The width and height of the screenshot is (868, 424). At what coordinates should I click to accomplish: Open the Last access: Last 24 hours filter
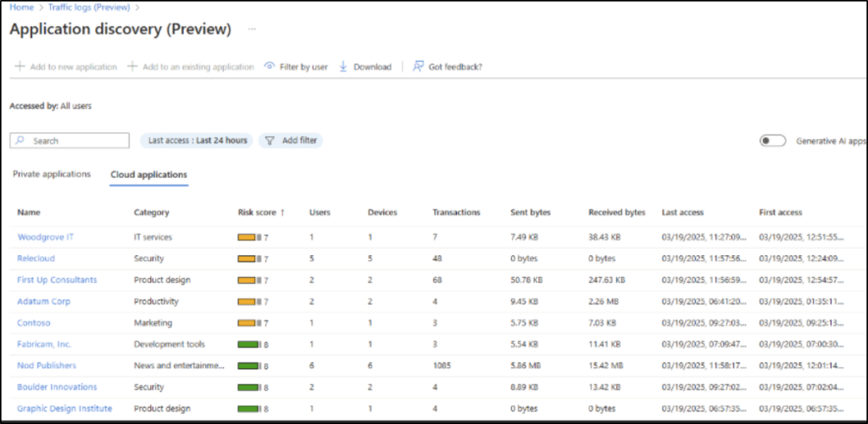pos(198,141)
